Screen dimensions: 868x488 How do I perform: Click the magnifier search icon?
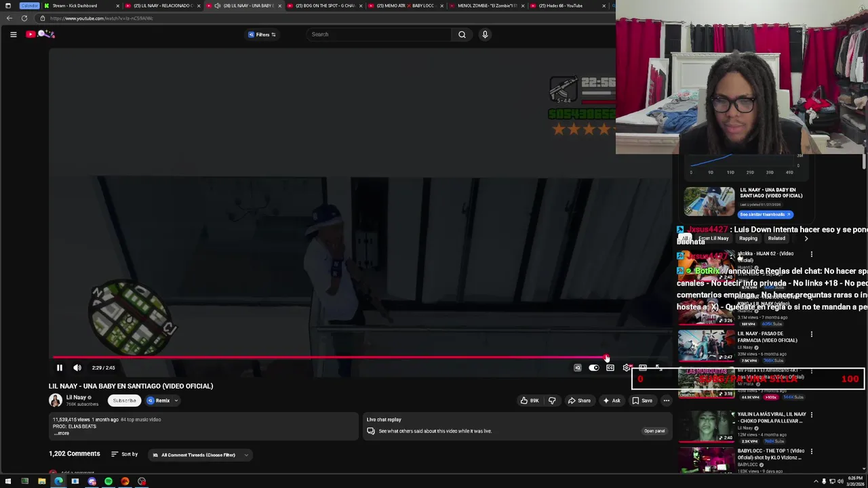tap(462, 35)
